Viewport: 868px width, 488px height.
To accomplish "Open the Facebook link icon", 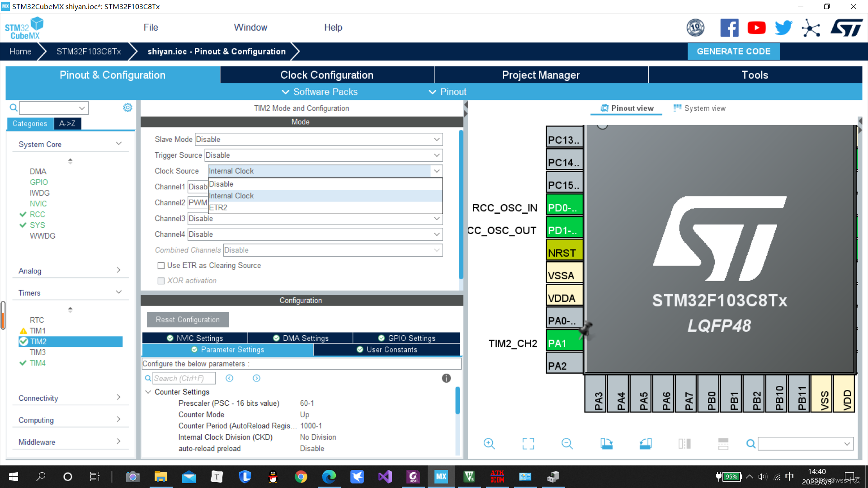I will [x=729, y=28].
